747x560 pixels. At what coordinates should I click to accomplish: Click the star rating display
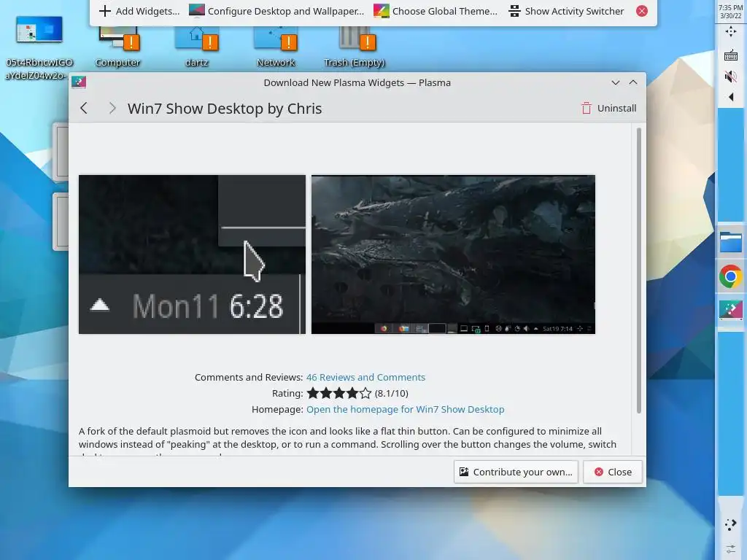pyautogui.click(x=338, y=393)
